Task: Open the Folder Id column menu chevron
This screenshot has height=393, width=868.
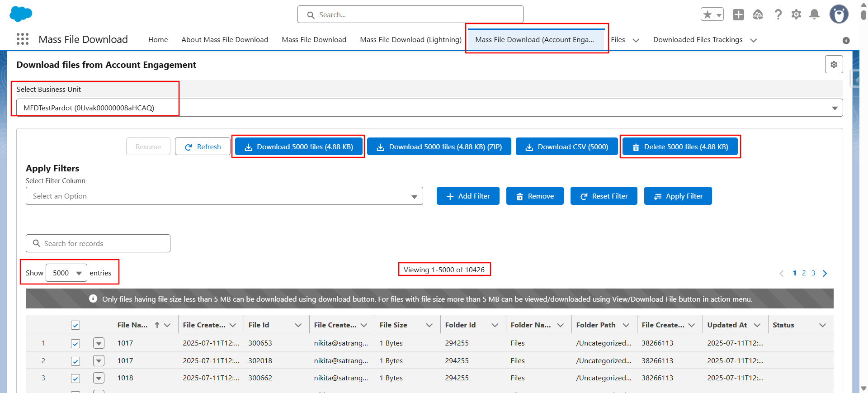Action: 495,325
